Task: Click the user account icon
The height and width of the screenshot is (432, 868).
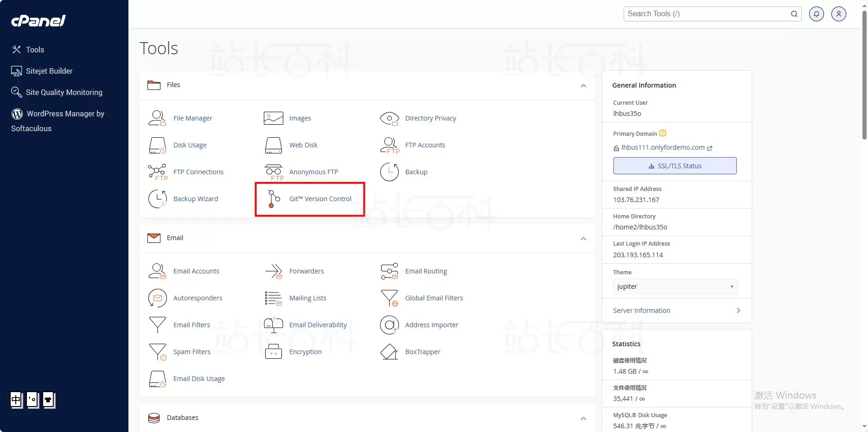Action: pos(838,14)
